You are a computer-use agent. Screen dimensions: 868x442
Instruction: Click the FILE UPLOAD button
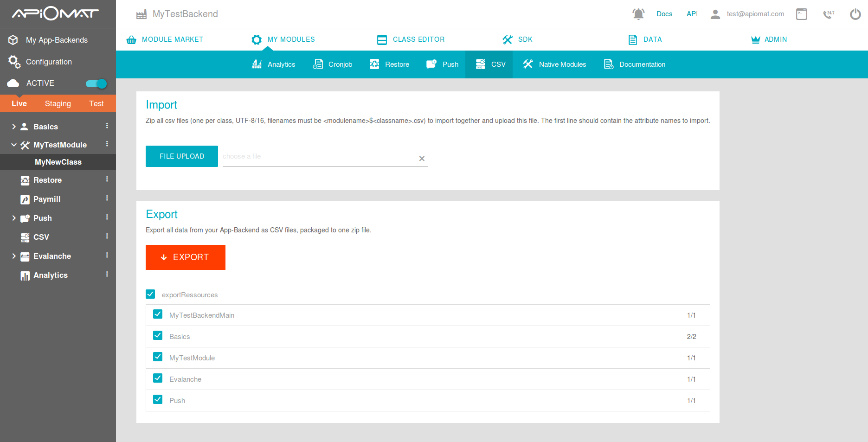pos(182,156)
